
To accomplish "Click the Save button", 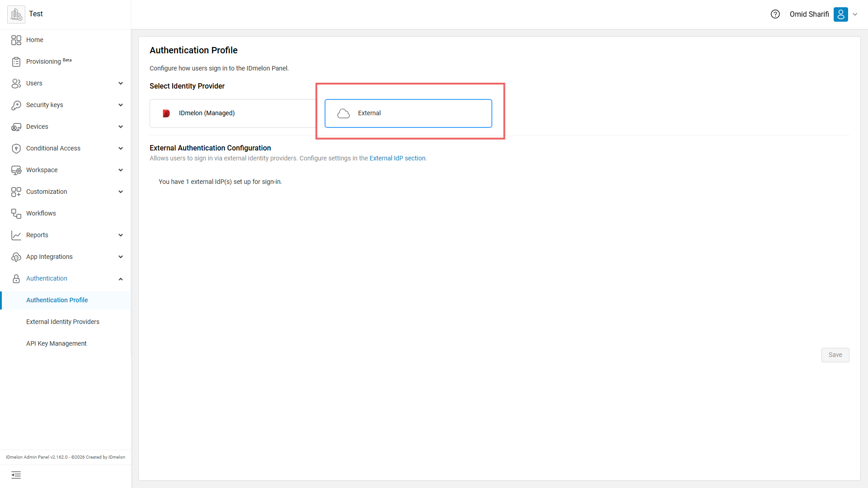I will coord(835,355).
